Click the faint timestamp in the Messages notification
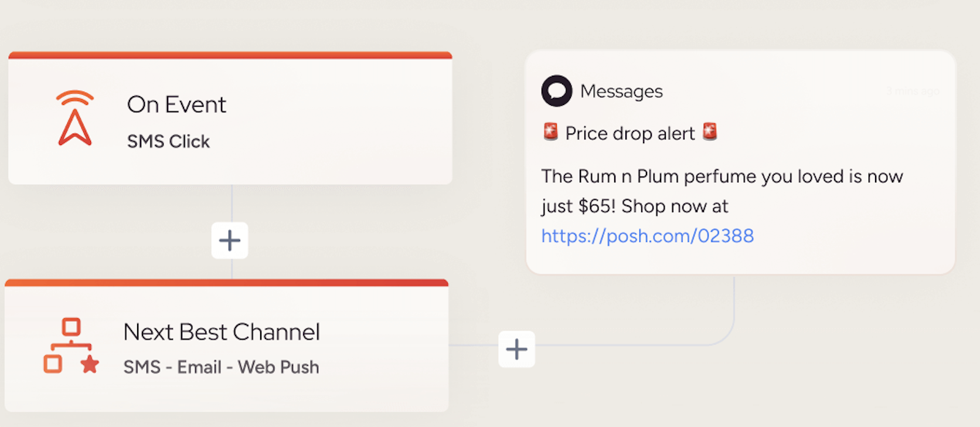Viewport: 980px width, 427px height. point(912,91)
